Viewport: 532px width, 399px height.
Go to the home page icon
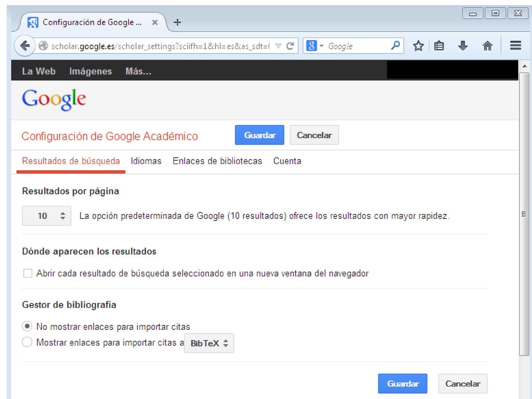click(x=487, y=46)
